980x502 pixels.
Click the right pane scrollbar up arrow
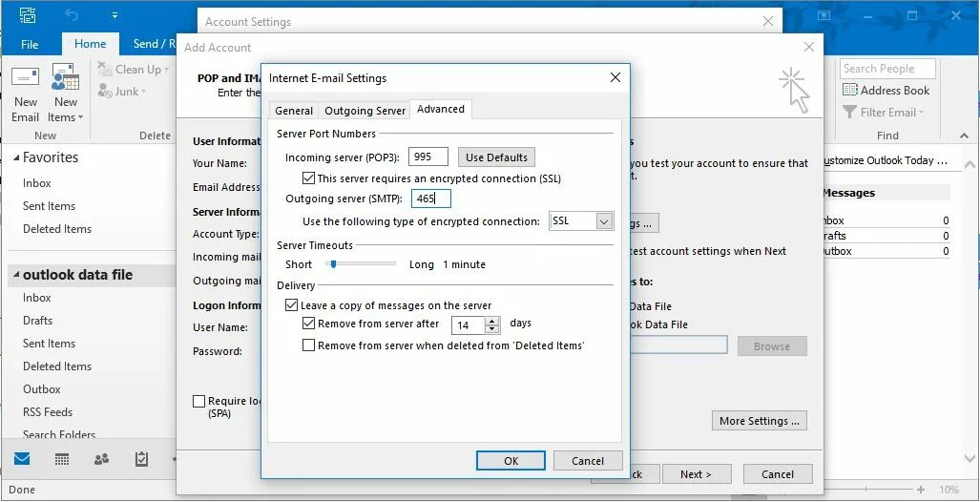pyautogui.click(x=970, y=165)
